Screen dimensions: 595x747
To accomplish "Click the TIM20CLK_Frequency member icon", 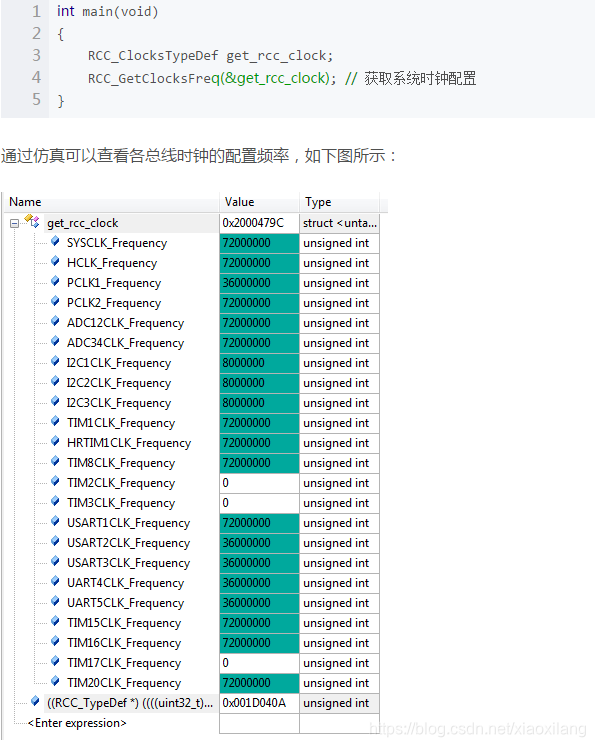I will pos(55,682).
